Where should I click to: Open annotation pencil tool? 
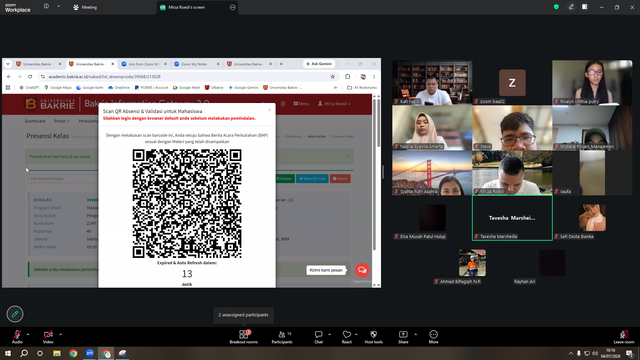tap(15, 314)
